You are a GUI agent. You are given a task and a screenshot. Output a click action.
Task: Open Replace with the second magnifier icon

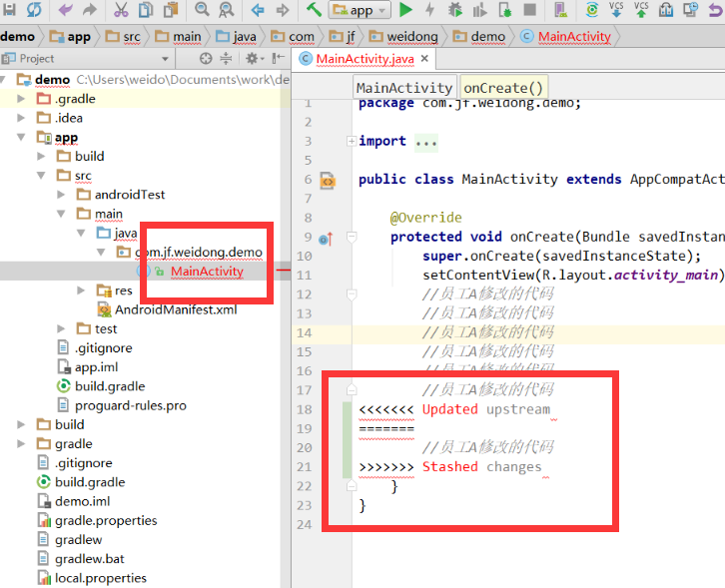pyautogui.click(x=226, y=9)
